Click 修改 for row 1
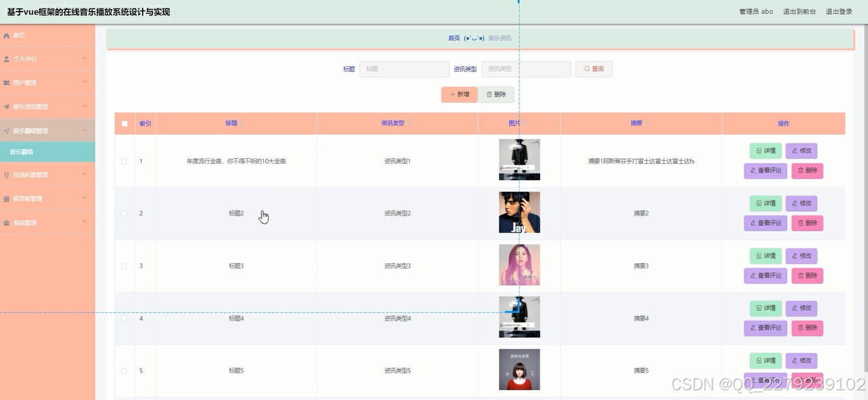The height and width of the screenshot is (400, 868). click(802, 151)
